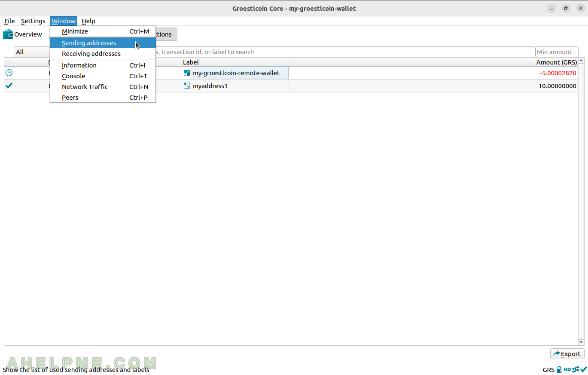Switch to the partially hidden Transactions tab
This screenshot has width=588, height=375.
tap(166, 34)
